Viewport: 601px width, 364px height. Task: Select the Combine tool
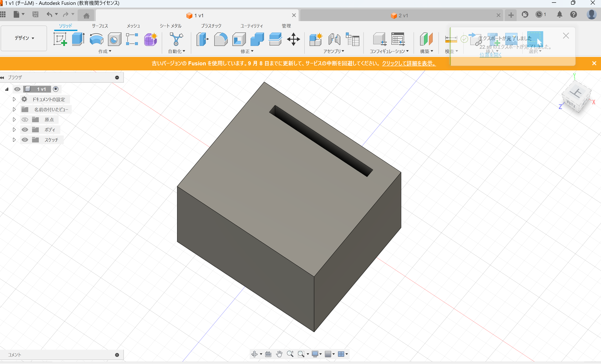tap(257, 39)
